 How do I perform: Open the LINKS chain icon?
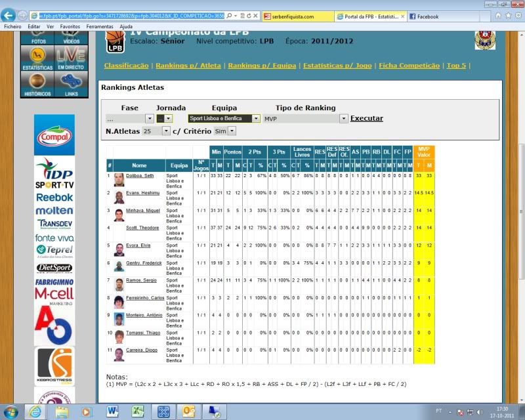coord(72,85)
